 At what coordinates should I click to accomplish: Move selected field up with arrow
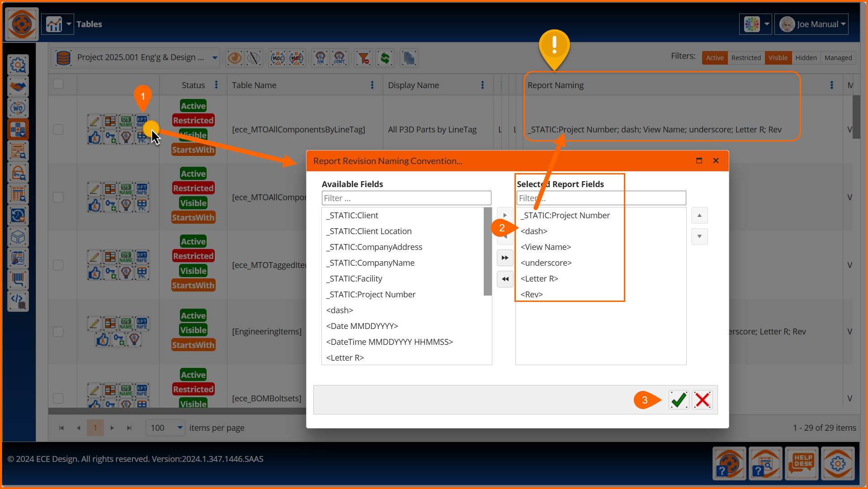click(699, 216)
